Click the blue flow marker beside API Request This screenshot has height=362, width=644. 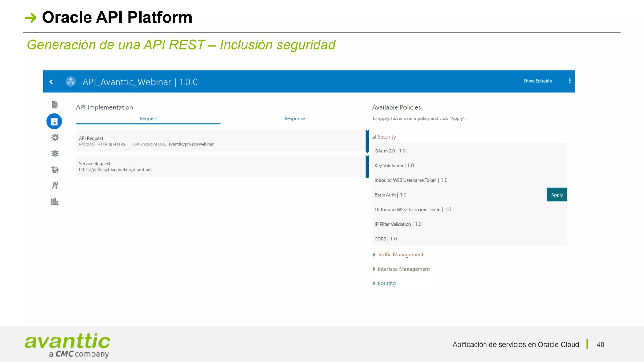pos(367,141)
